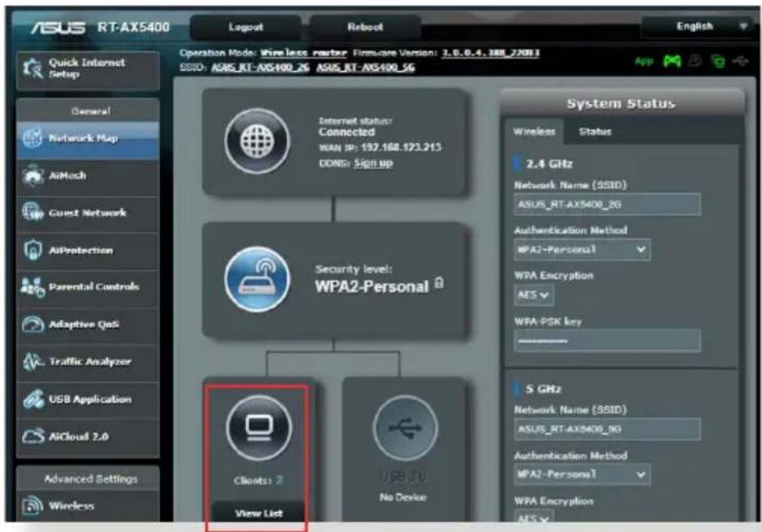Click the WPA2-Personal security level text
The width and height of the screenshot is (762, 532).
(372, 287)
